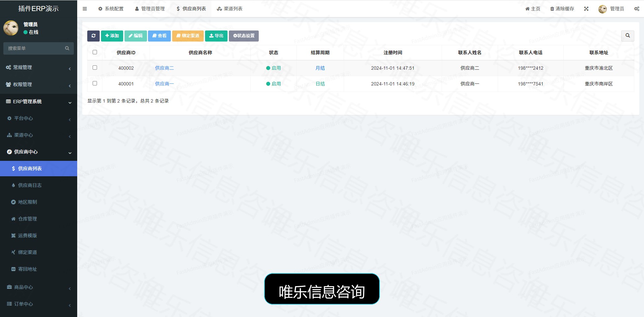Open 寄回地址 in sidebar
This screenshot has width=644, height=317.
tap(39, 269)
